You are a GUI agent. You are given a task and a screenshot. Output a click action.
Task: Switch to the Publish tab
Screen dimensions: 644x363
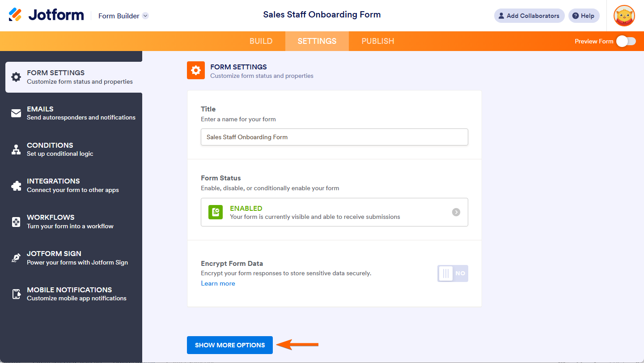point(378,41)
